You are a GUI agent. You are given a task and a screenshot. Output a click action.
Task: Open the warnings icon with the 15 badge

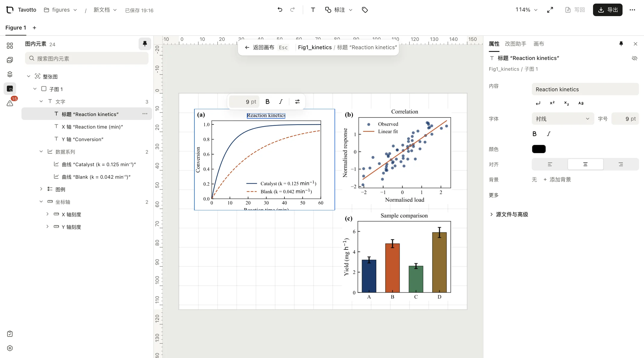[x=10, y=103]
